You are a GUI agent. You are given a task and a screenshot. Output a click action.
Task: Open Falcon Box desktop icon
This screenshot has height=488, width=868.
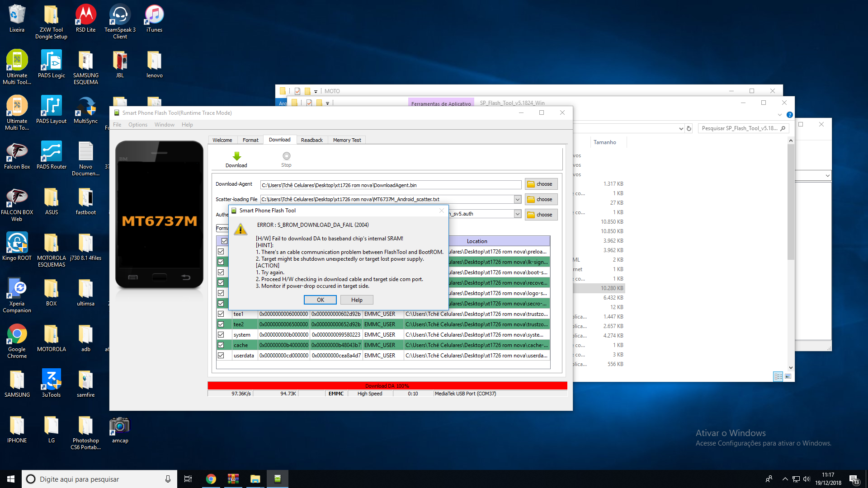17,155
